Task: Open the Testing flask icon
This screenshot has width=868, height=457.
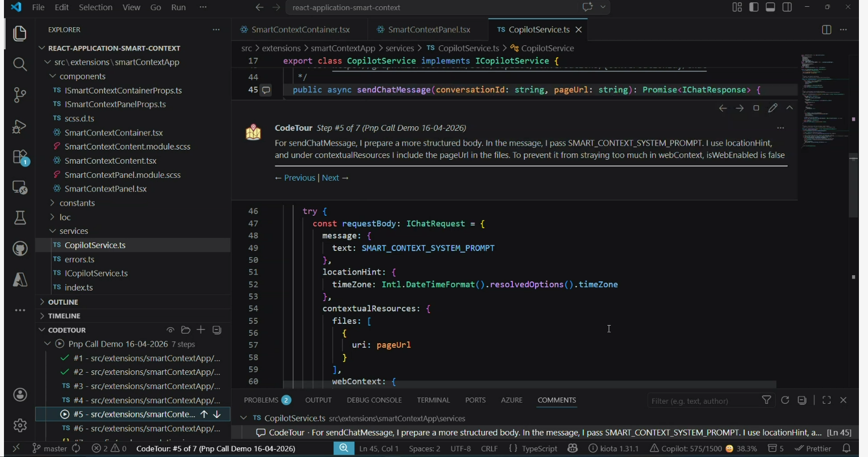Action: (x=20, y=218)
